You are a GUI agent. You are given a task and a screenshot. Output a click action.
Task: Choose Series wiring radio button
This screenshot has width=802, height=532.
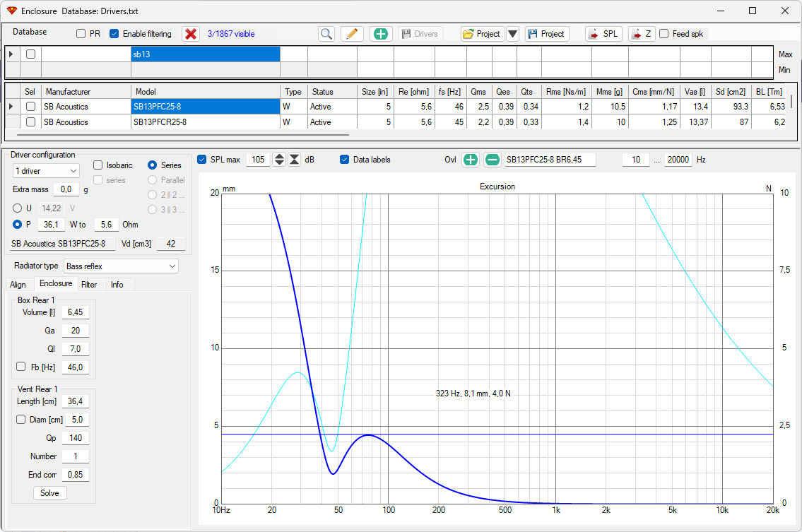click(152, 165)
